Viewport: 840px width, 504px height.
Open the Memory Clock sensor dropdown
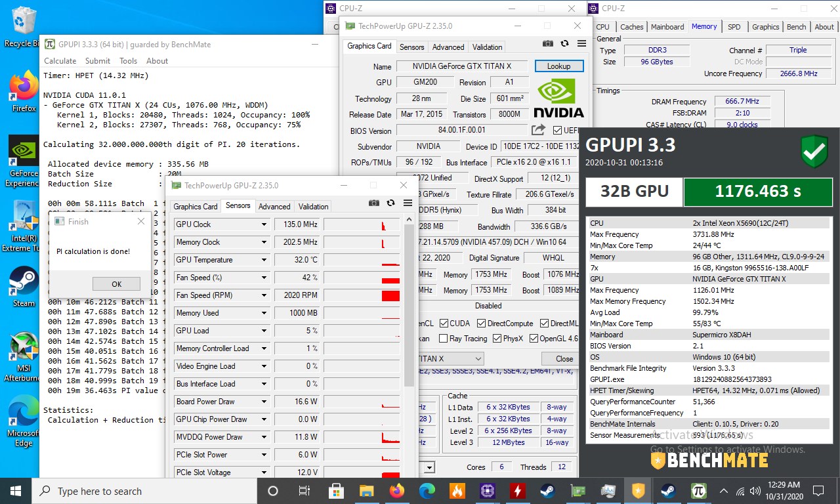point(264,242)
